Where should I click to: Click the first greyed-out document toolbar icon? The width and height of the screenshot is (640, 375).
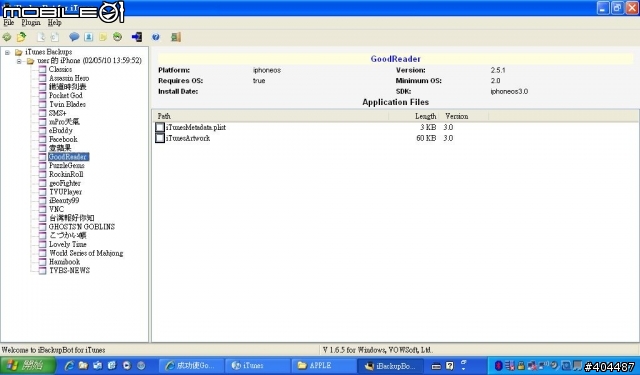pyautogui.click(x=41, y=37)
